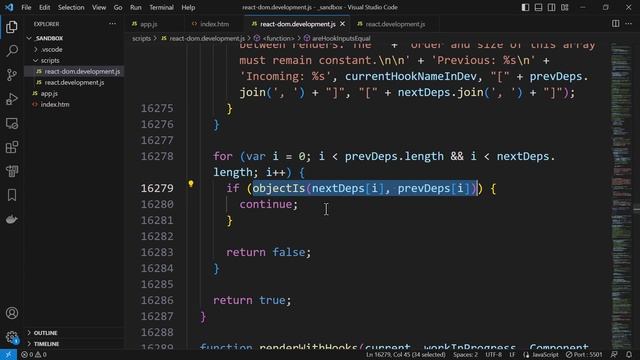Click on 'return true;' code line
The width and height of the screenshot is (640, 360).
click(x=252, y=300)
